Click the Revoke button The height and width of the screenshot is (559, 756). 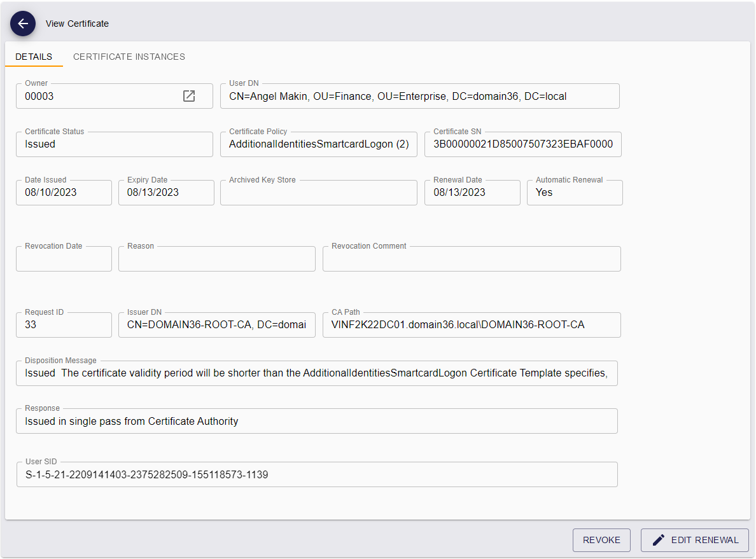point(601,539)
